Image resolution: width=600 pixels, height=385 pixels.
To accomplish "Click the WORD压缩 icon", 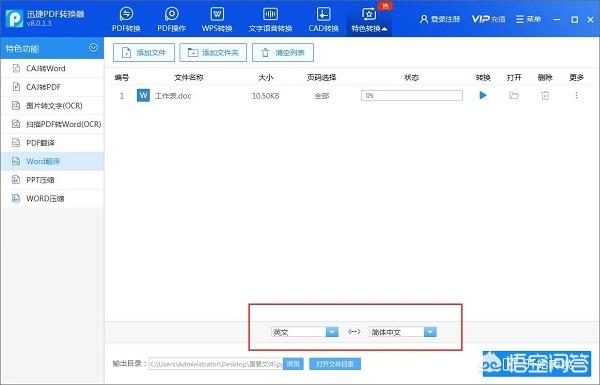I will [x=16, y=198].
